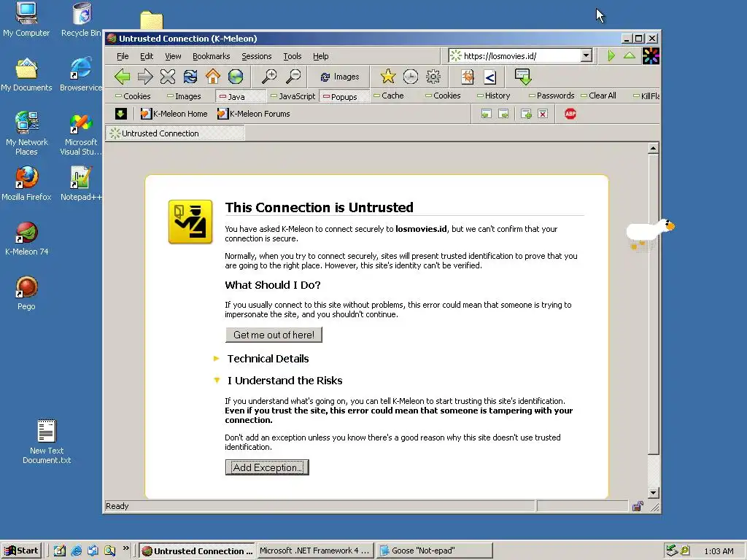Open the Edit menu
Screen dimensions: 747x560
pyautogui.click(x=146, y=56)
